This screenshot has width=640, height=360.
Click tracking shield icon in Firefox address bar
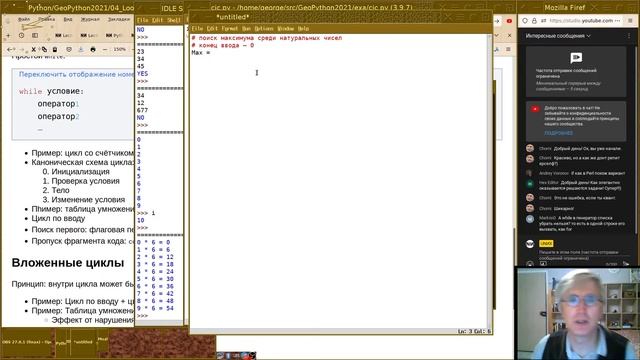click(x=525, y=20)
